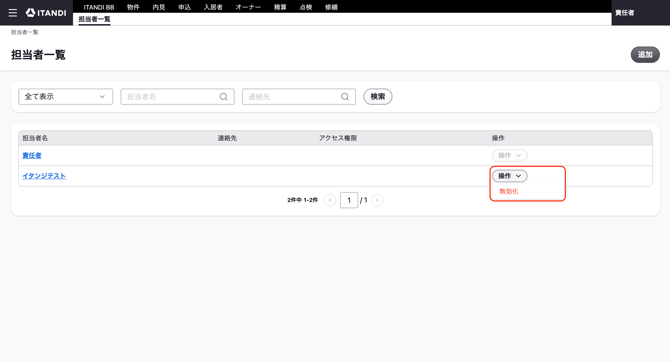This screenshot has width=670, height=362.
Task: Open the 責任者 staff link
Action: tap(32, 156)
